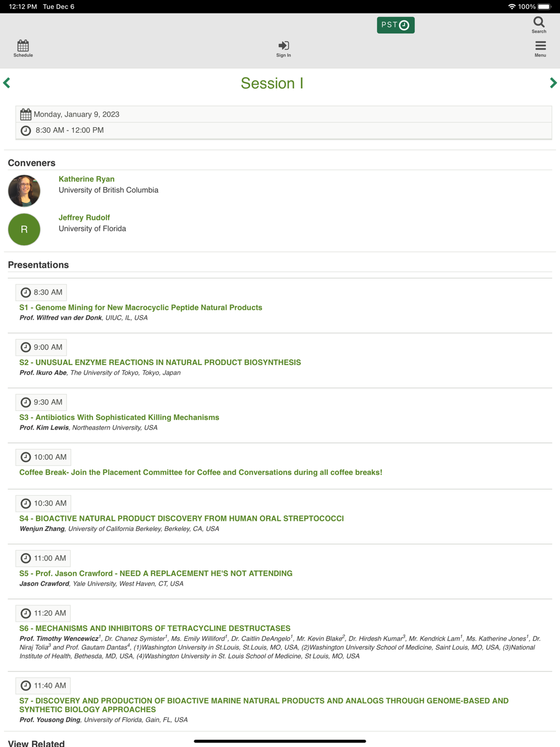Viewport: 560px width, 747px height.
Task: Open the Schedule calendar icon
Action: [x=23, y=48]
